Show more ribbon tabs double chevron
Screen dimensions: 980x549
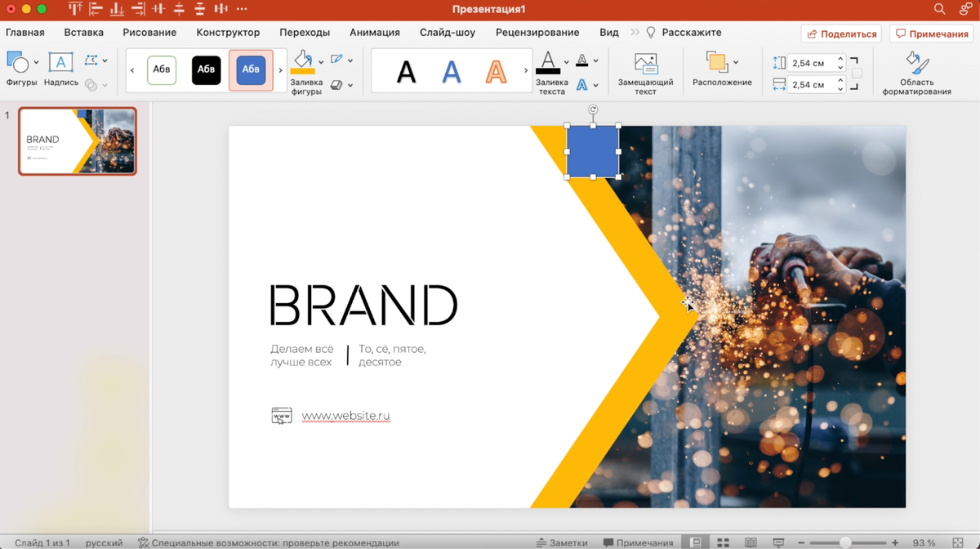click(635, 33)
